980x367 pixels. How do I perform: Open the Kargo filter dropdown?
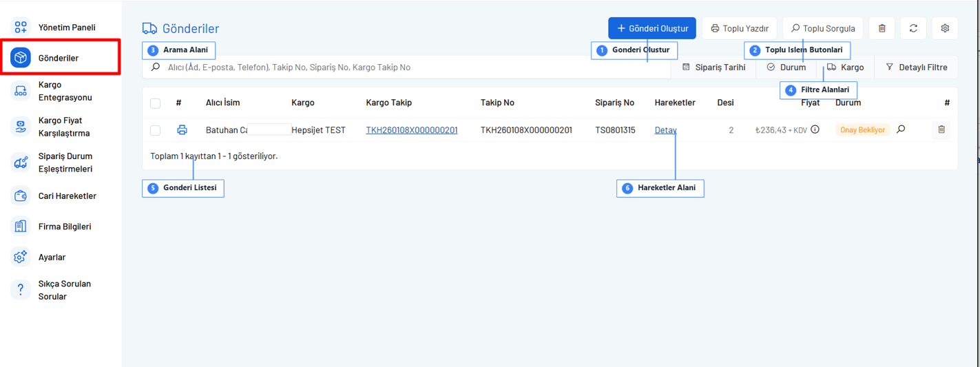click(x=845, y=67)
